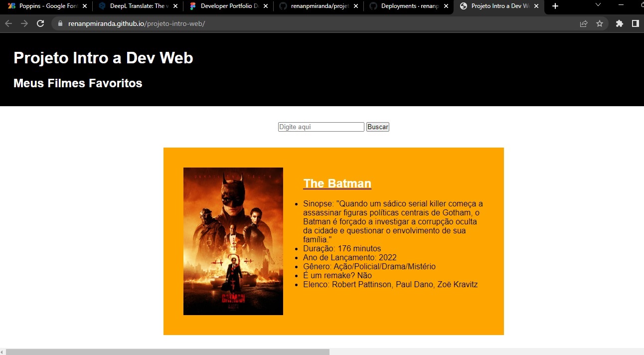Click the scrollbar left arrow
This screenshot has height=355, width=644.
pos(2,352)
